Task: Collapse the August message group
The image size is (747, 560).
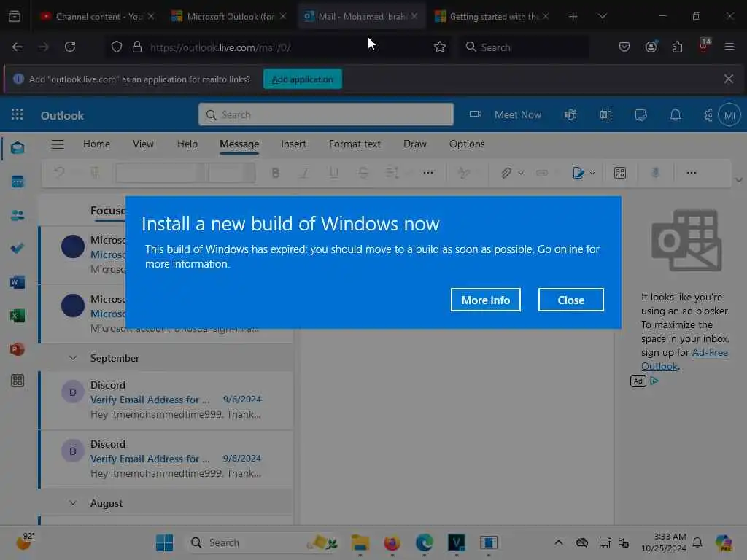Action: pos(73,503)
